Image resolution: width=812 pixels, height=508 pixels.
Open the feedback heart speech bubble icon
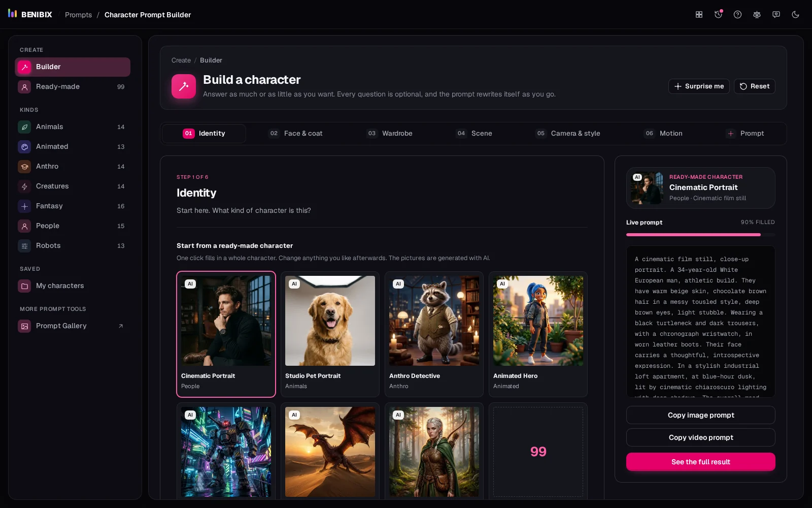tap(776, 15)
